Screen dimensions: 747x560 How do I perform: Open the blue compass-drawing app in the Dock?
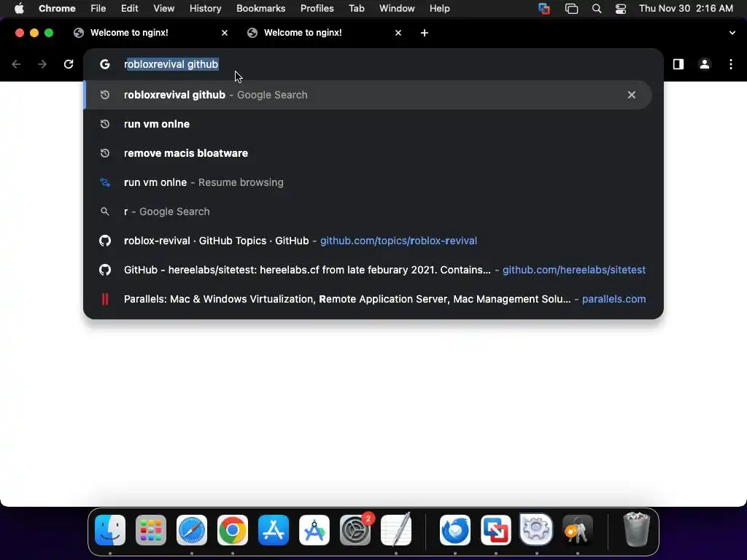pos(314,530)
